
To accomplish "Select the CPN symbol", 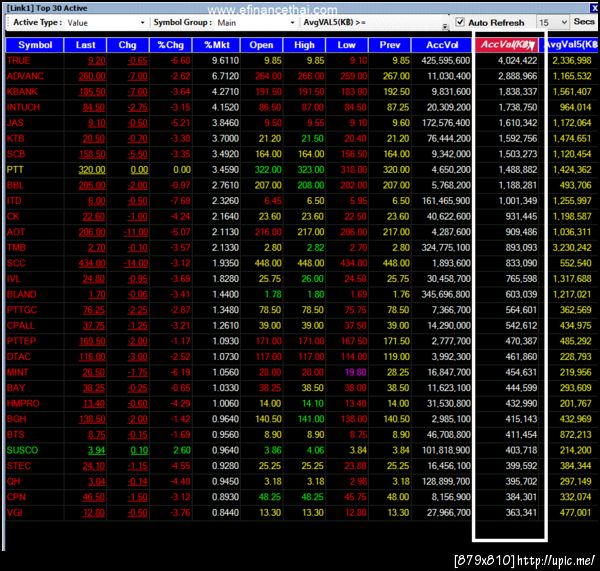I will (16, 497).
